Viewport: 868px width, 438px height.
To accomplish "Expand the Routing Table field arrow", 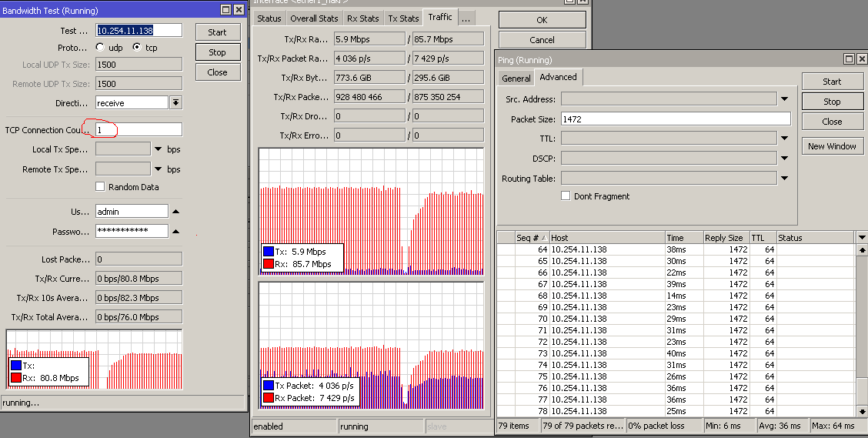I will pos(784,179).
